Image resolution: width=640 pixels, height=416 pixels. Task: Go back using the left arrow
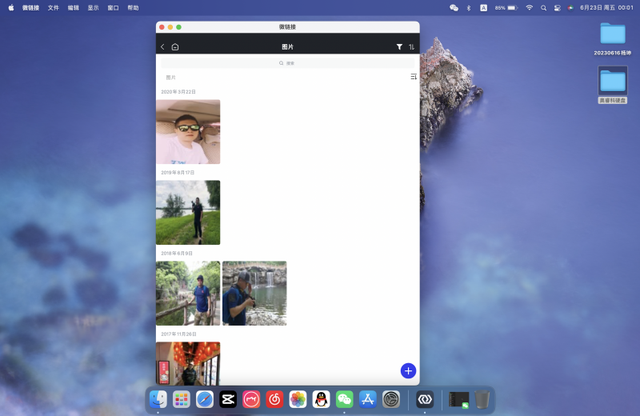[x=163, y=47]
